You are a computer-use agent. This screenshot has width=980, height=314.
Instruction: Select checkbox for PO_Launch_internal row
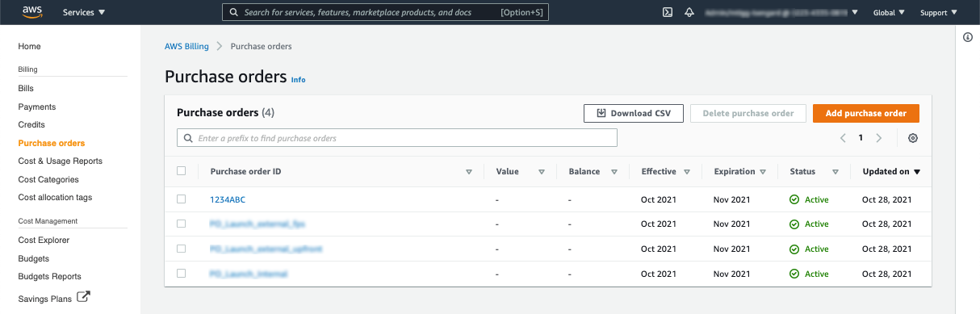[182, 274]
